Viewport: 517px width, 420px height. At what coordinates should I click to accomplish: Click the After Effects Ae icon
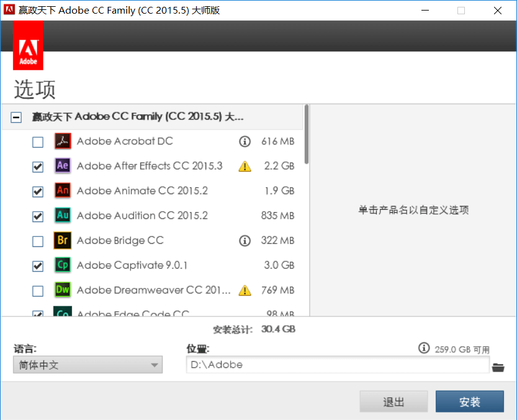click(x=63, y=166)
